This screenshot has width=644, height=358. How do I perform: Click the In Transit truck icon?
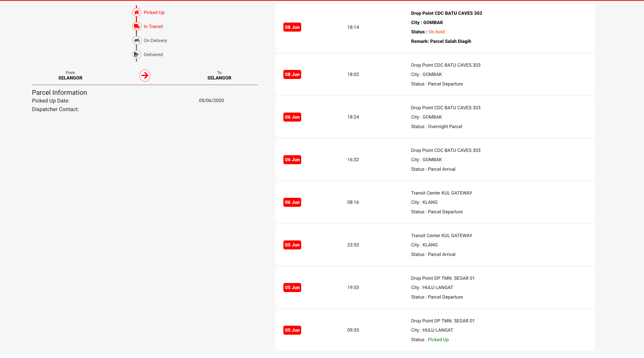(137, 26)
